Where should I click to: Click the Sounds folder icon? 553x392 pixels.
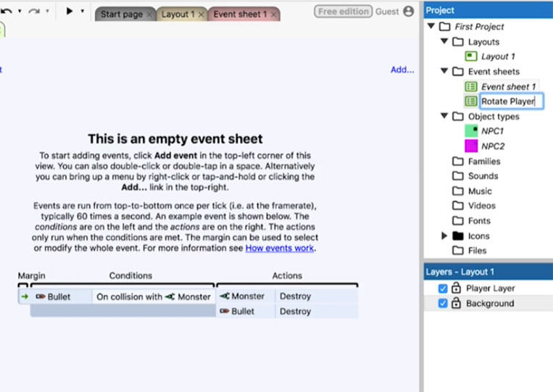coord(458,175)
